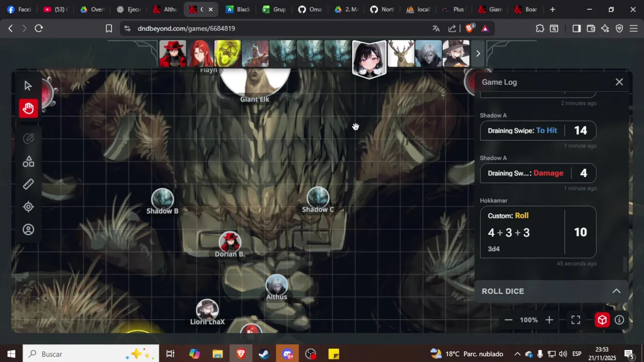The width and height of the screenshot is (644, 362).
Task: Open Hokkamar's Custom Roll 3d4 entry
Action: pyautogui.click(x=538, y=232)
